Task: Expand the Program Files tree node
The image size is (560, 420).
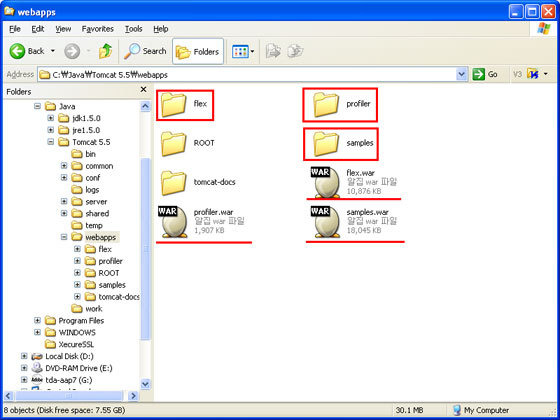Action: tap(38, 320)
